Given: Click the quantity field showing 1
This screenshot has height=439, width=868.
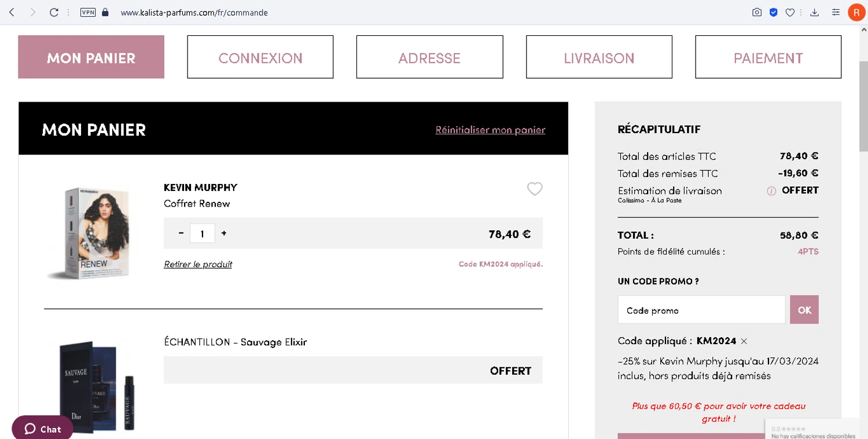Looking at the screenshot, I should click(203, 234).
